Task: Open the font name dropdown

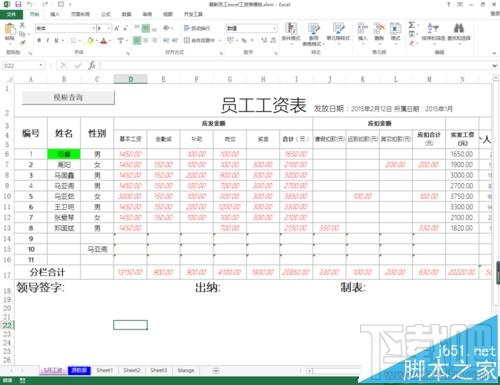Action: point(93,29)
